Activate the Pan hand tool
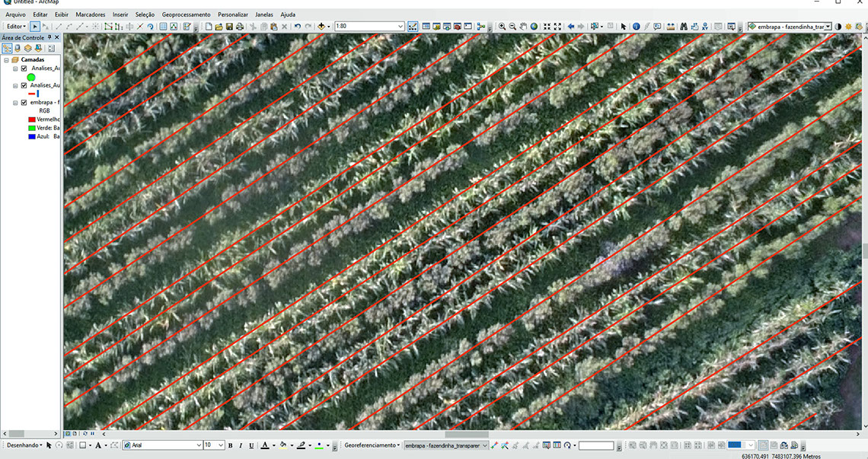868x459 pixels. (524, 27)
